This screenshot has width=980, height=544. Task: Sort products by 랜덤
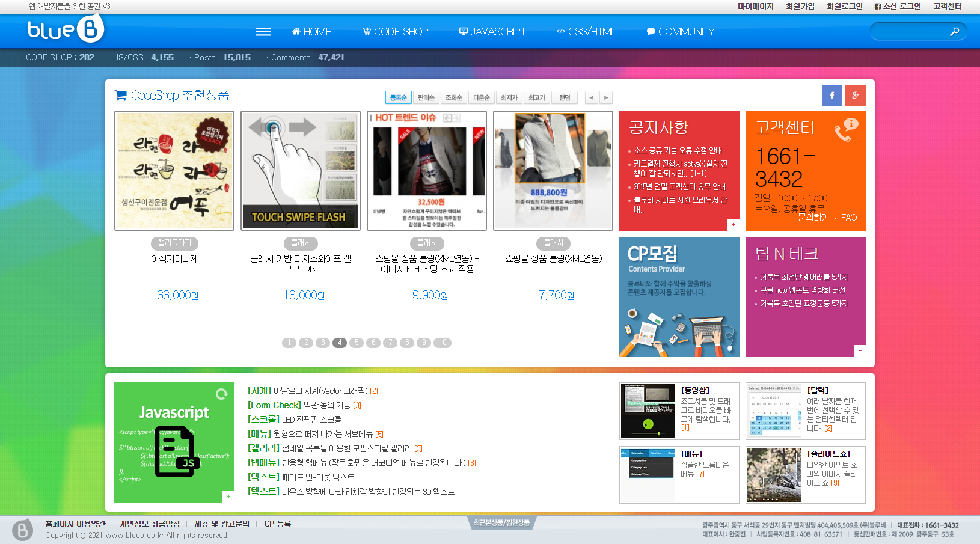coord(565,97)
